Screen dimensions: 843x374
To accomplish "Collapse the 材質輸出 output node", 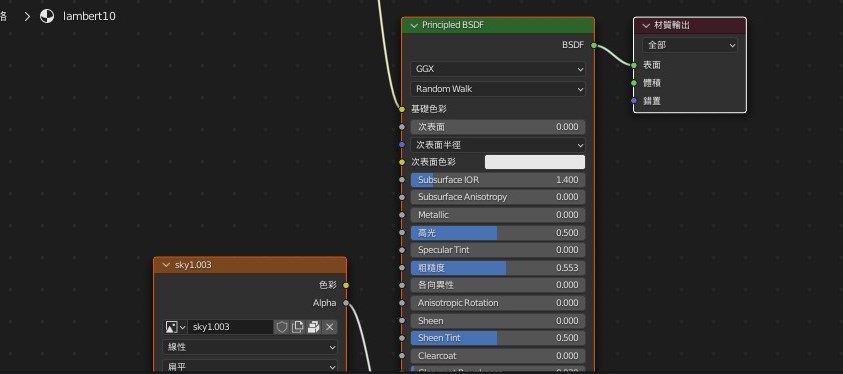I will (646, 25).
